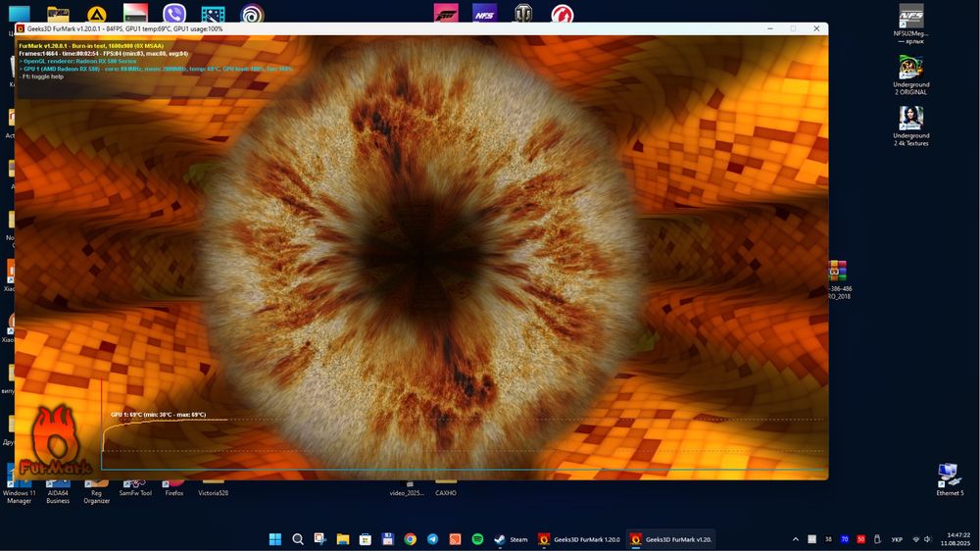Open the World of Tanks desktop shortcut
980x551 pixels.
tap(523, 14)
